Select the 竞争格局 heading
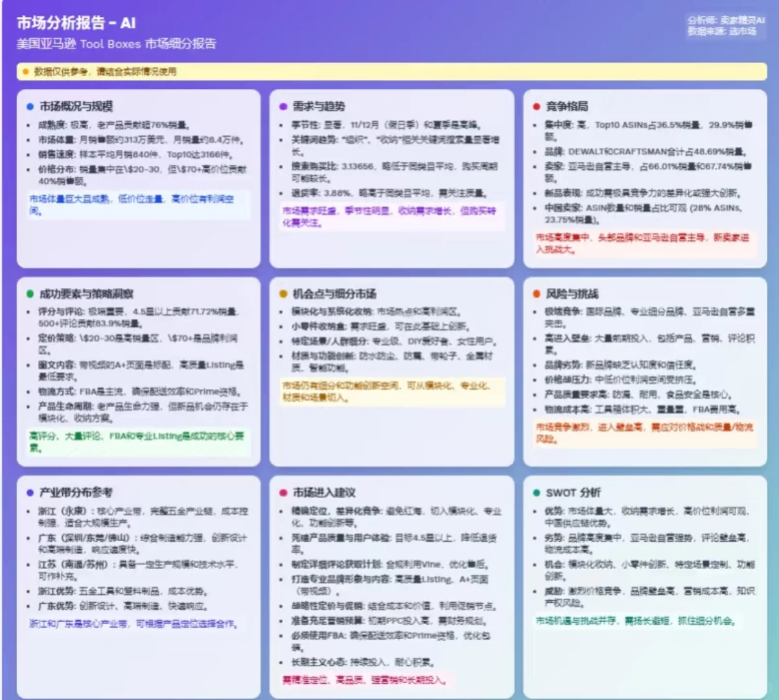This screenshot has height=700, width=779. coord(566,106)
